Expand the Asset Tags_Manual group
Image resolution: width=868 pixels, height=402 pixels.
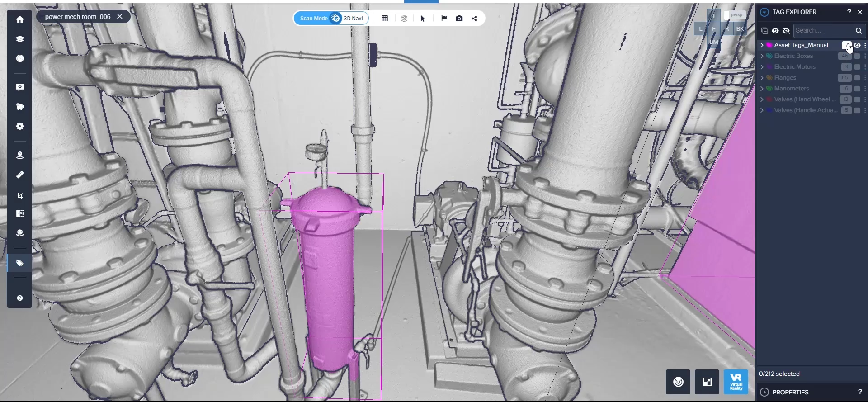[x=762, y=45]
